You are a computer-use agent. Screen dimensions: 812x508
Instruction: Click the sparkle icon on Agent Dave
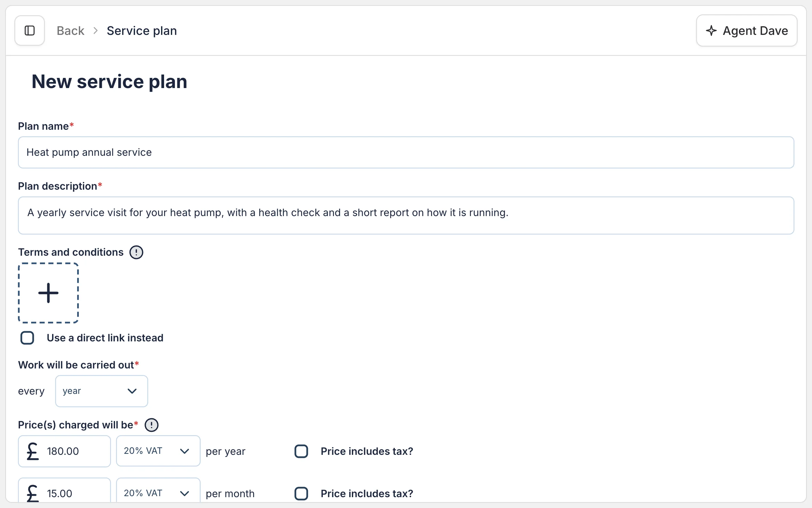click(711, 30)
